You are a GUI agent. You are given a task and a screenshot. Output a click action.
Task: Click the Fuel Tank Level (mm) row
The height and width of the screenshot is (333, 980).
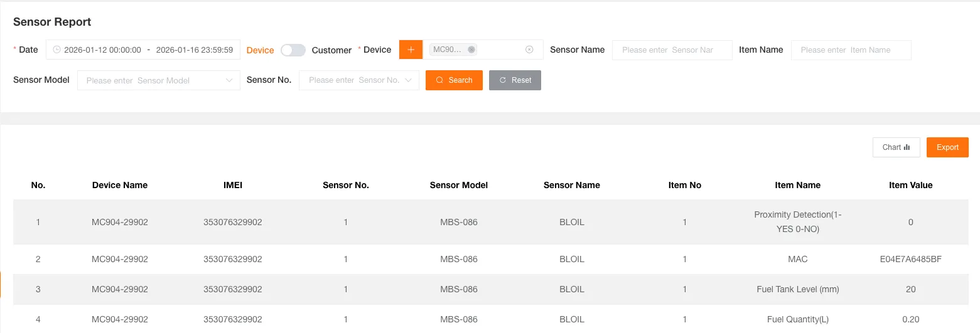797,289
